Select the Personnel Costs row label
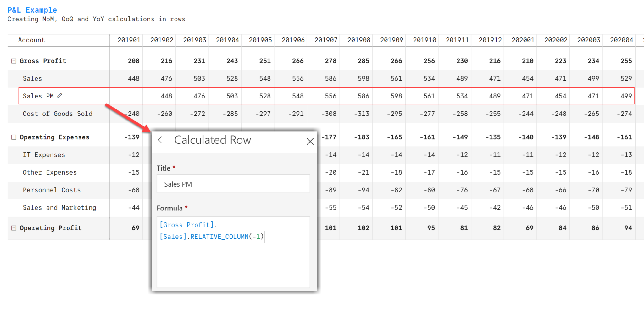This screenshot has width=644, height=314. [x=51, y=190]
